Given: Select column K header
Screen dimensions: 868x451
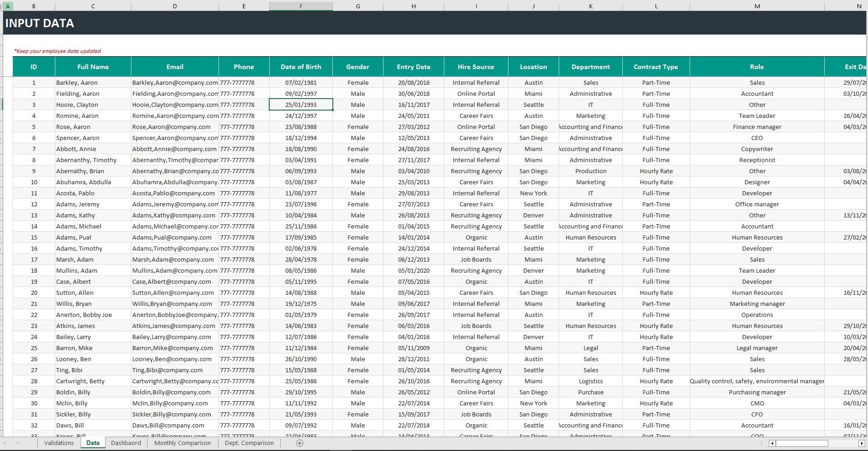Looking at the screenshot, I should pos(590,6).
